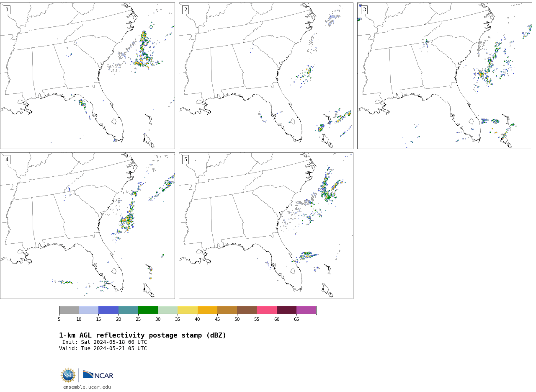This screenshot has height=392, width=536.
Task: Click the gray 5-10 dBZ color swatch
Action: [69, 310]
